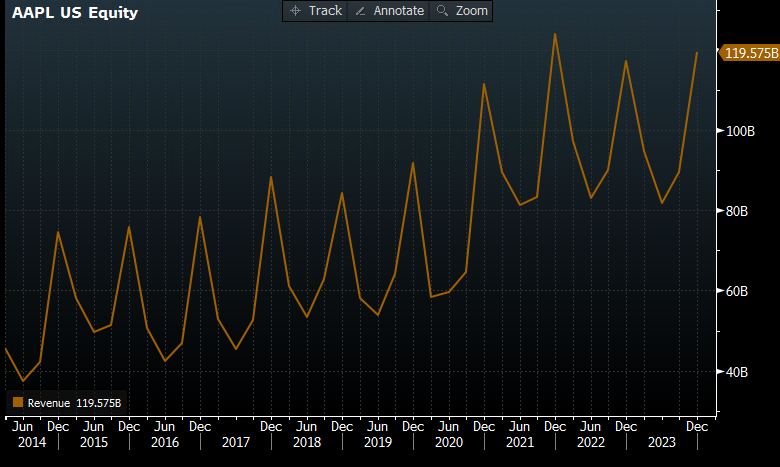The image size is (780, 467).
Task: Click the Zoom magnifier icon
Action: (x=442, y=10)
